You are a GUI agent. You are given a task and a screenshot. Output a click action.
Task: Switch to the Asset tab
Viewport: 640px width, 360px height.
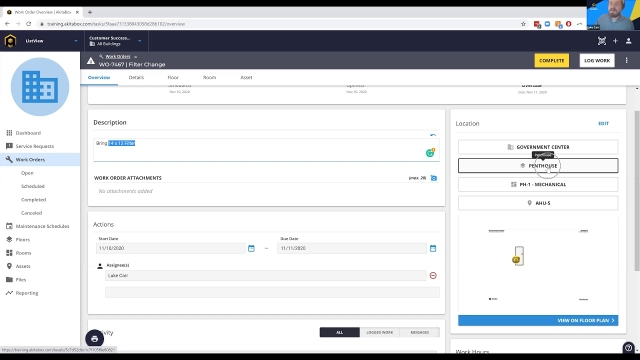click(246, 77)
